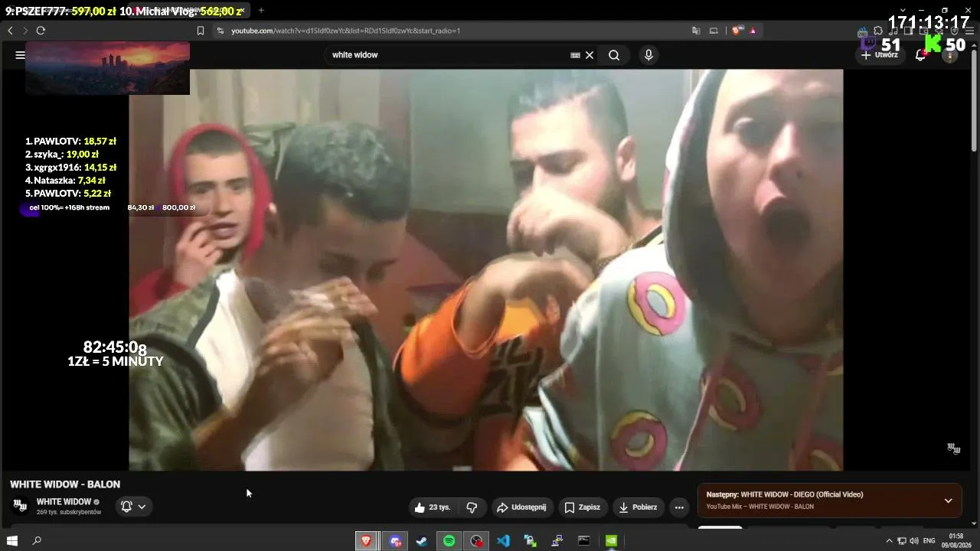Open the taskbar clock showing 01:58
The image size is (980, 551).
point(955,541)
